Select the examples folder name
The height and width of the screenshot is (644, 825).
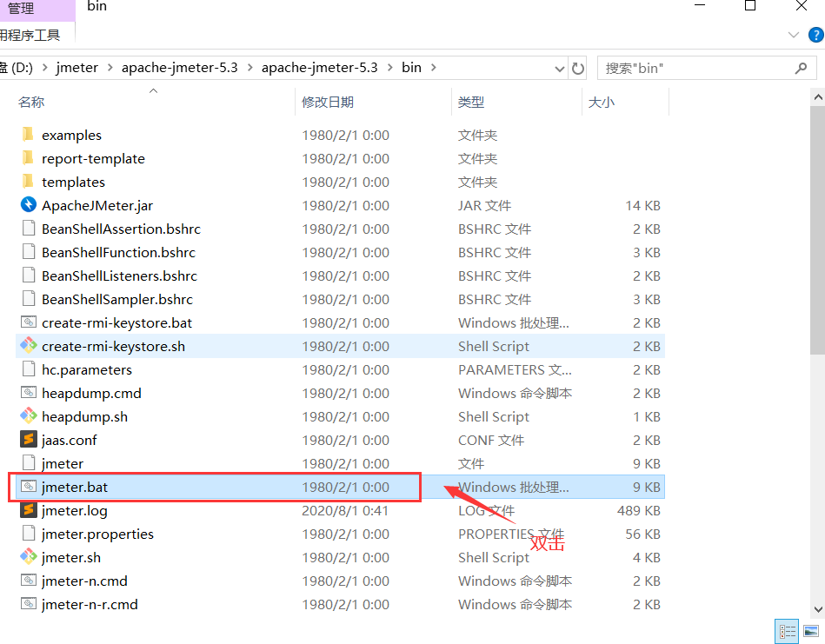tap(71, 136)
